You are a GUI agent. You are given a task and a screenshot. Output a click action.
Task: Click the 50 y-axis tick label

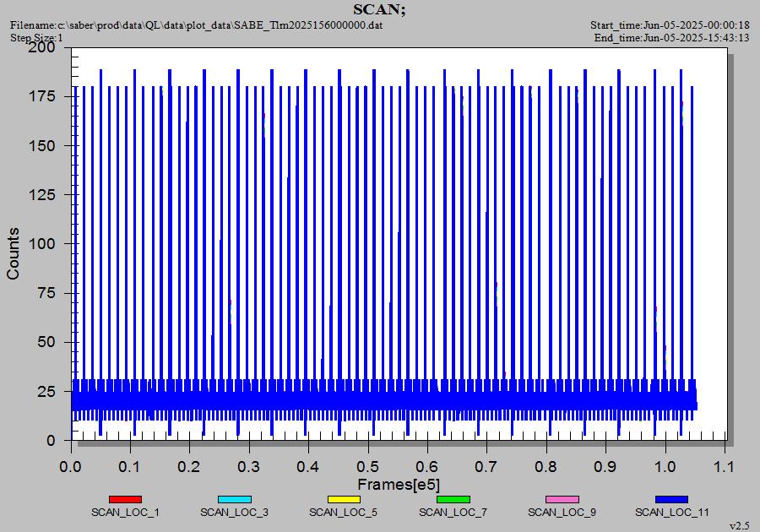coord(46,342)
